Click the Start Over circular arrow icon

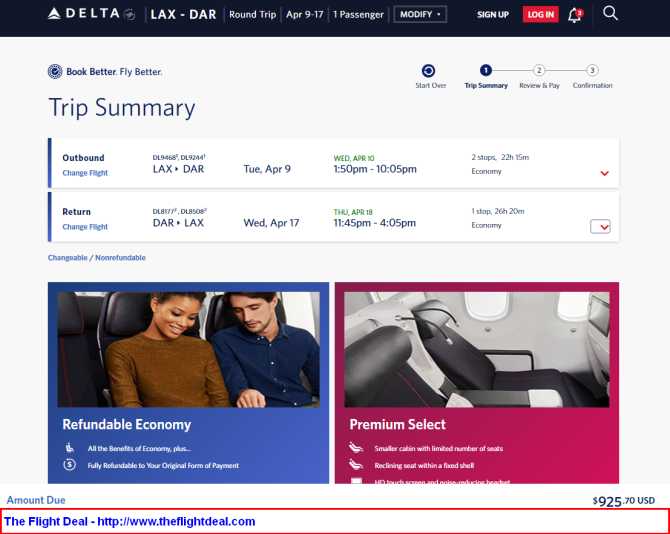tap(428, 70)
